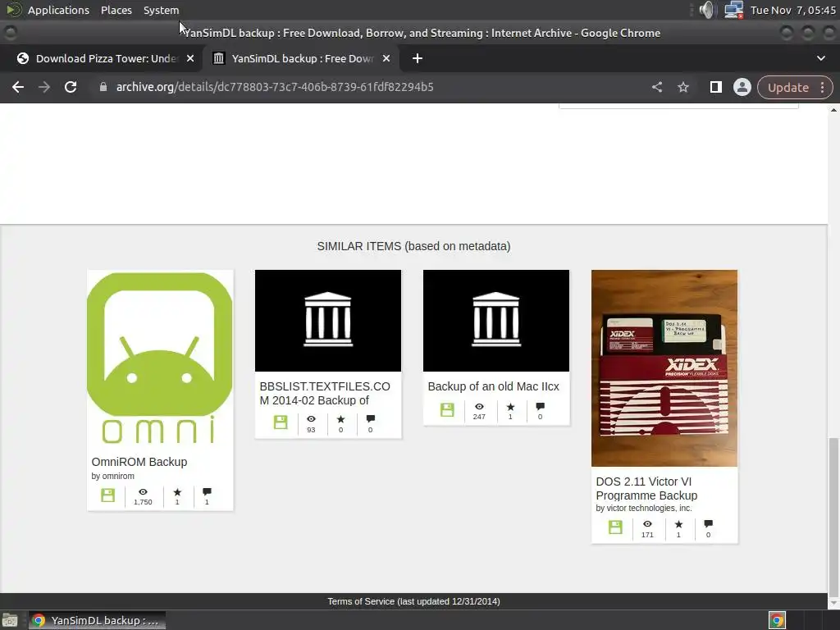Open the Backup of an old Mac IIcx thumbnail

click(x=496, y=321)
